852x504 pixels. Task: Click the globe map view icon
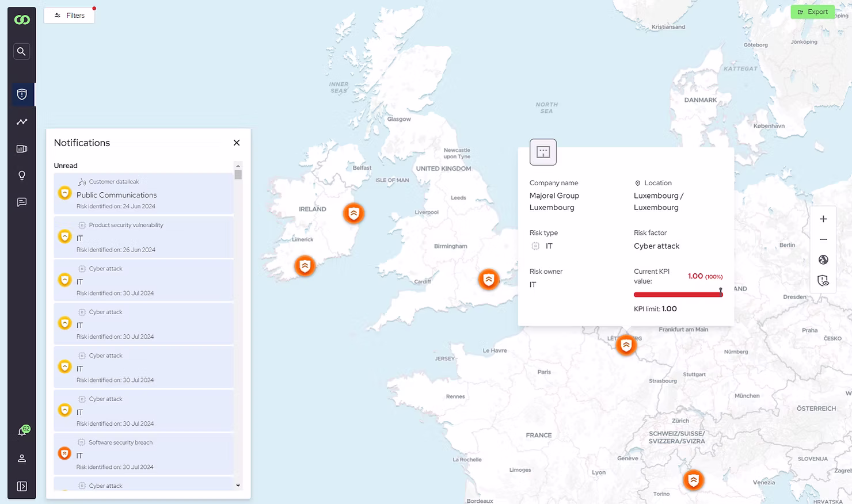(823, 260)
